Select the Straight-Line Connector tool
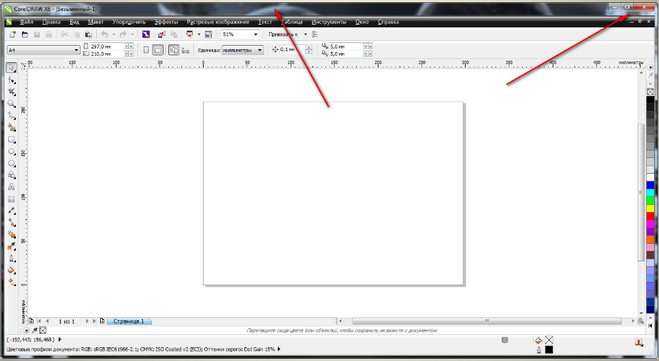The height and width of the screenshot is (361, 659). [12, 223]
